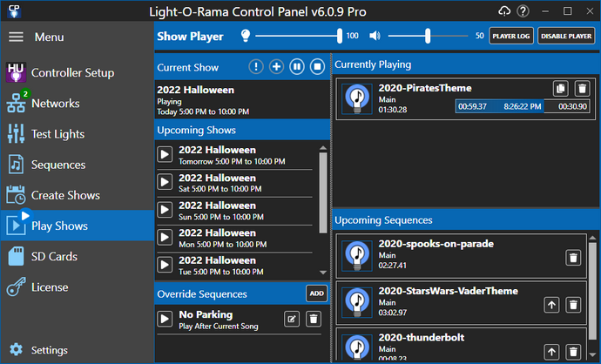Select the 2020-spooks-on-parade sequence title
The height and width of the screenshot is (364, 601).
pyautogui.click(x=436, y=244)
